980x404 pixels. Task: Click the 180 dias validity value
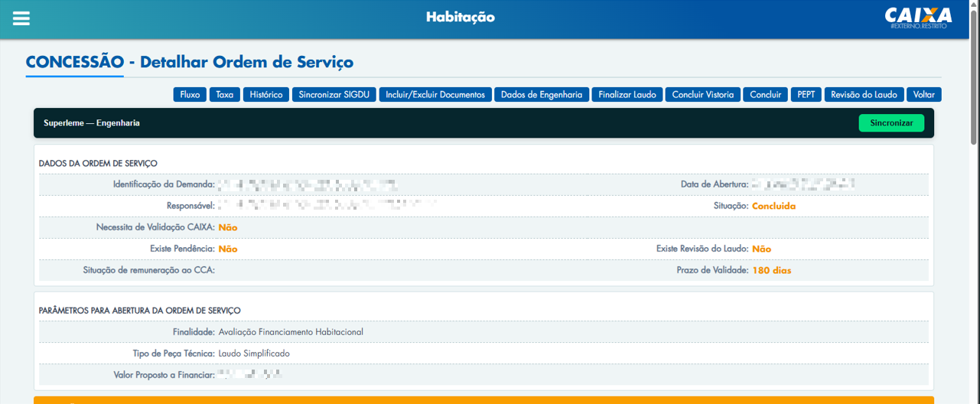771,270
